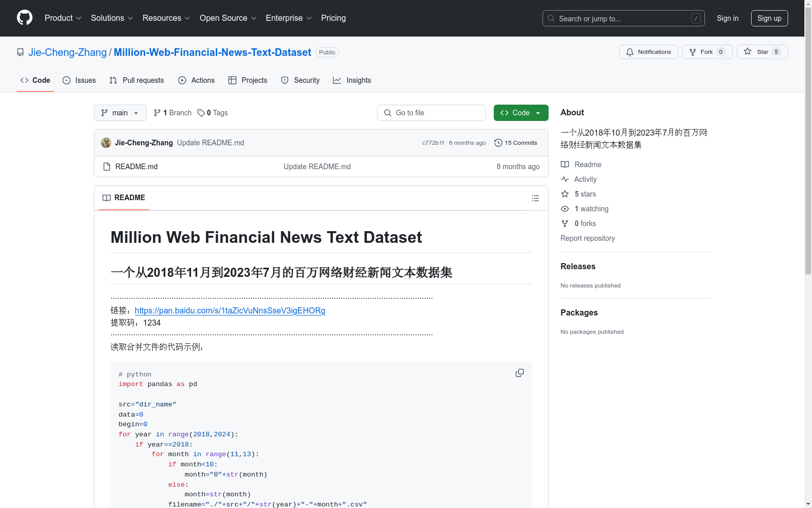Click the tag icon beside 0 Tags
Image resolution: width=812 pixels, height=508 pixels.
[x=201, y=113]
